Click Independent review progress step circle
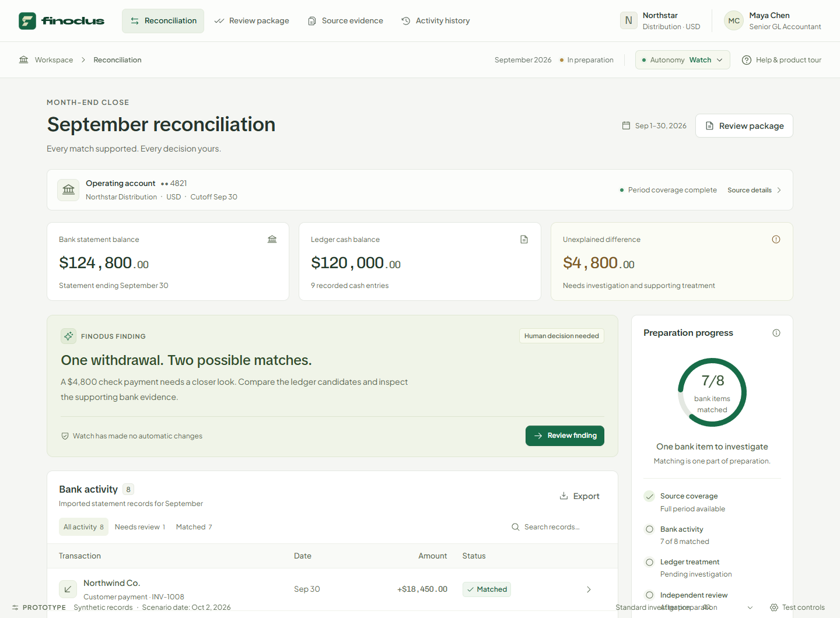840x618 pixels. pyautogui.click(x=649, y=595)
